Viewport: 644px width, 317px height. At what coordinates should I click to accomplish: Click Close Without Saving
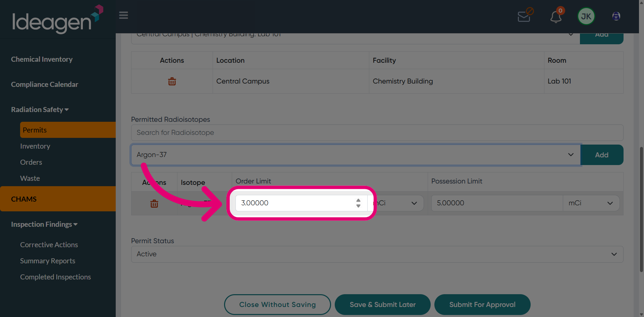[277, 305]
